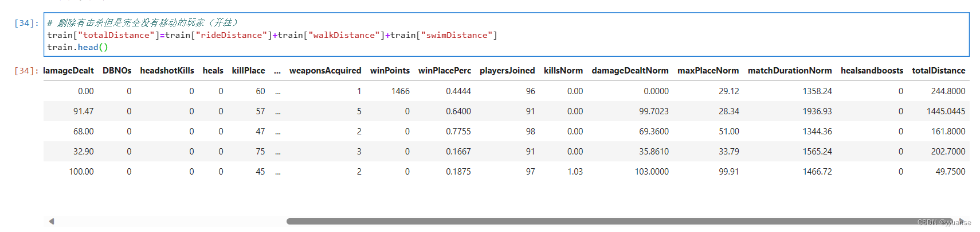Click the damageDealt value 100.00
Viewport: 980px width, 232px height.
pos(81,172)
